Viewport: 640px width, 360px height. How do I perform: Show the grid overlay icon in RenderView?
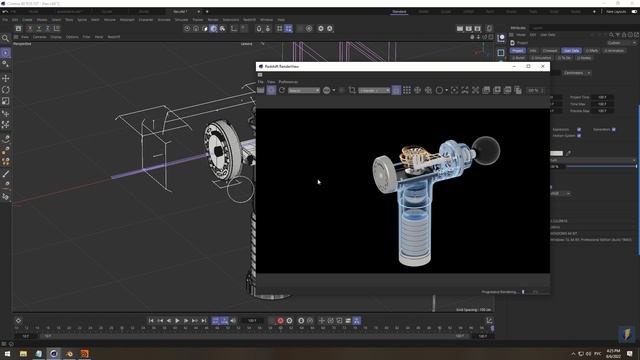407,90
